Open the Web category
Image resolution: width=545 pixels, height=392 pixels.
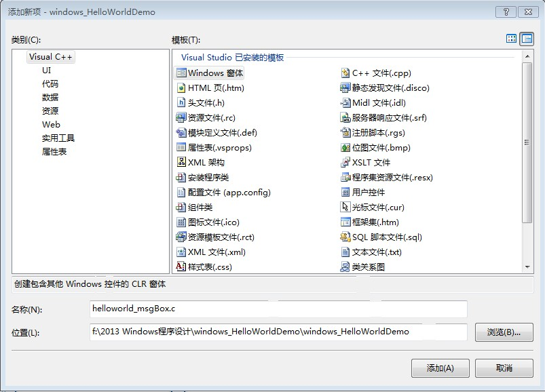tap(51, 124)
